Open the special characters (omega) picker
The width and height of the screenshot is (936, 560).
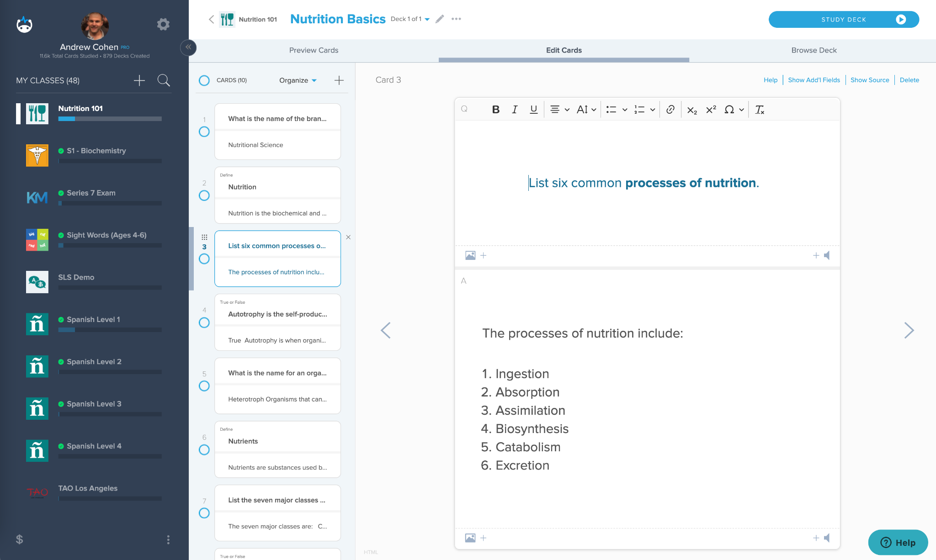[x=729, y=110]
